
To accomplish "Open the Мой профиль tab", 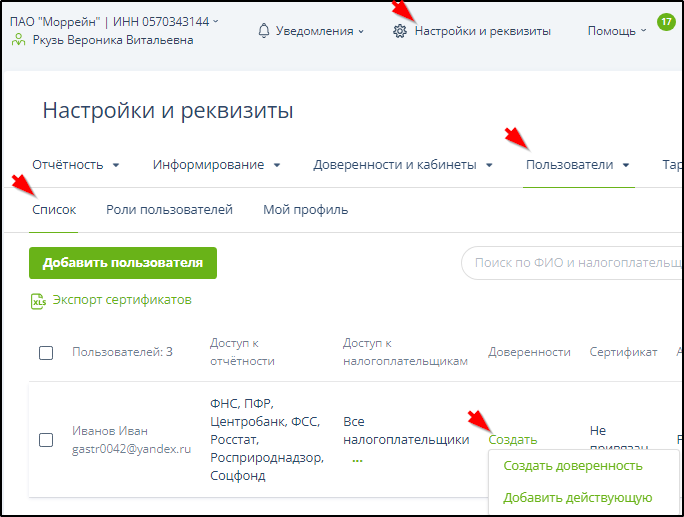I will click(x=305, y=210).
